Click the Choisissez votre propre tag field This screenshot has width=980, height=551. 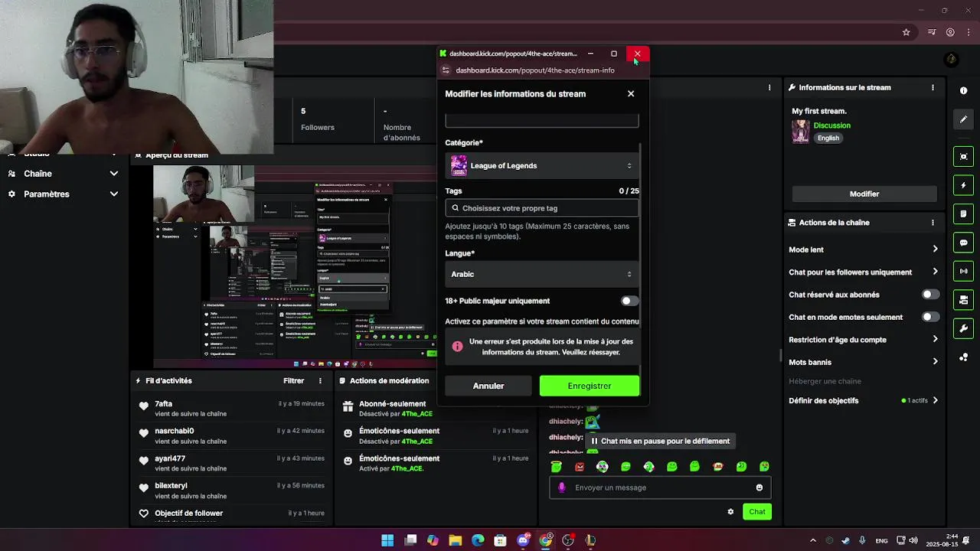pyautogui.click(x=541, y=208)
